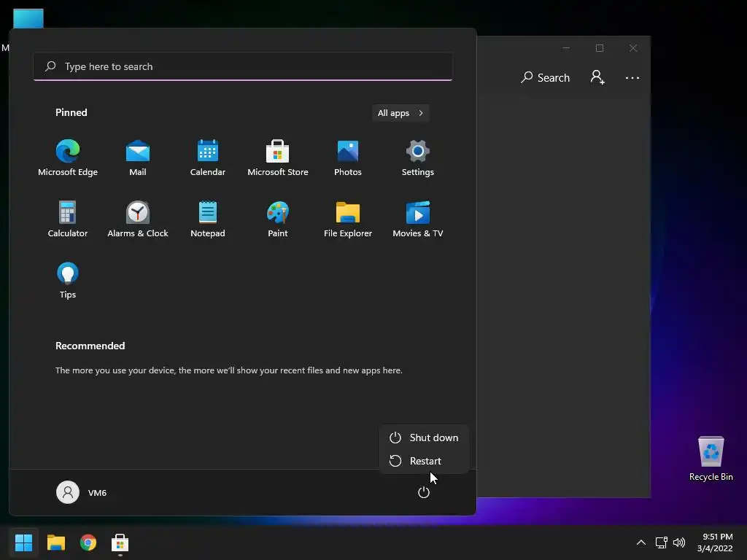Open the Calculator app

click(68, 219)
